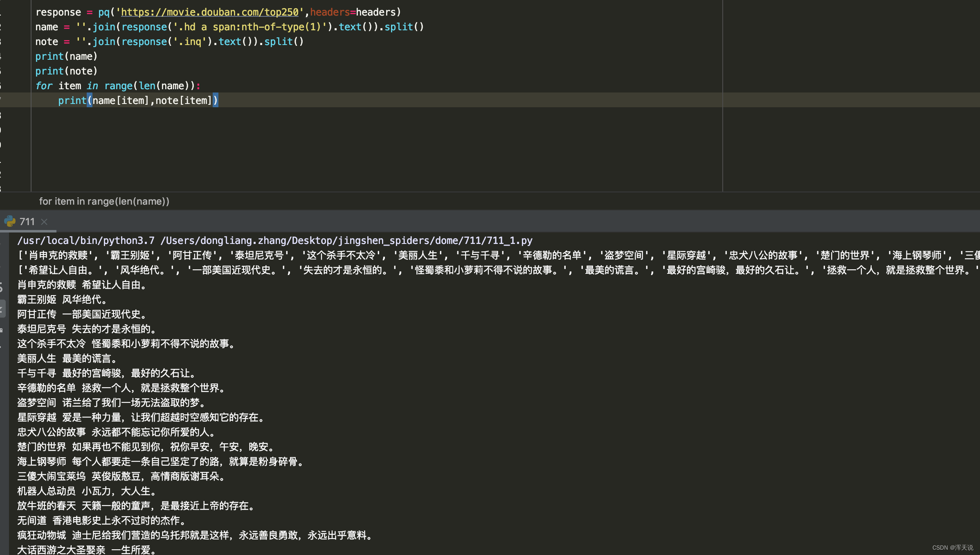Viewport: 980px width, 555px height.
Task: Open the douban top250 URL link
Action: (x=210, y=12)
